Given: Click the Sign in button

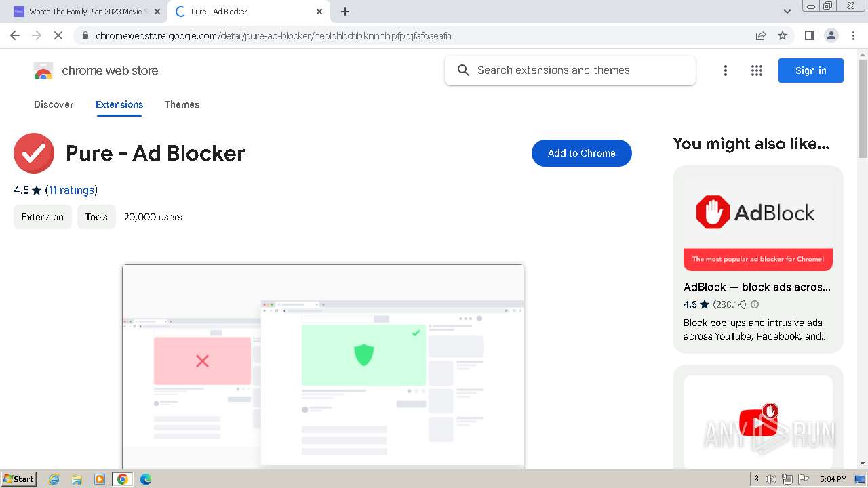Looking at the screenshot, I should tap(810, 70).
